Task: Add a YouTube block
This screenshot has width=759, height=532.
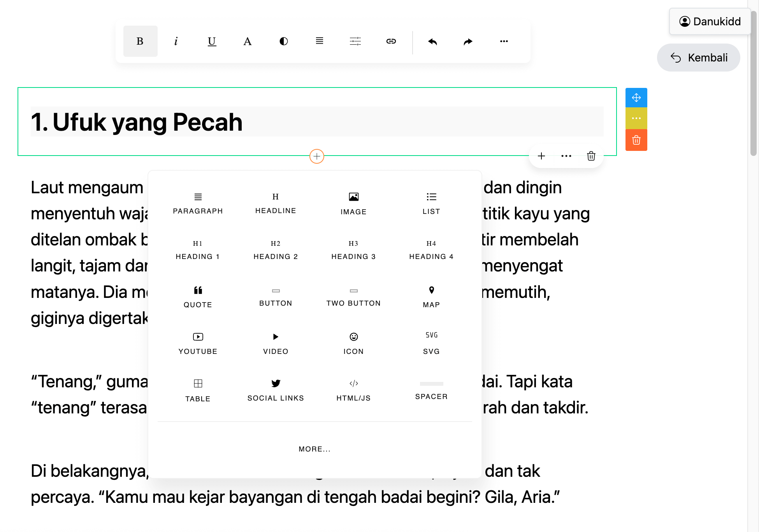Action: point(198,343)
